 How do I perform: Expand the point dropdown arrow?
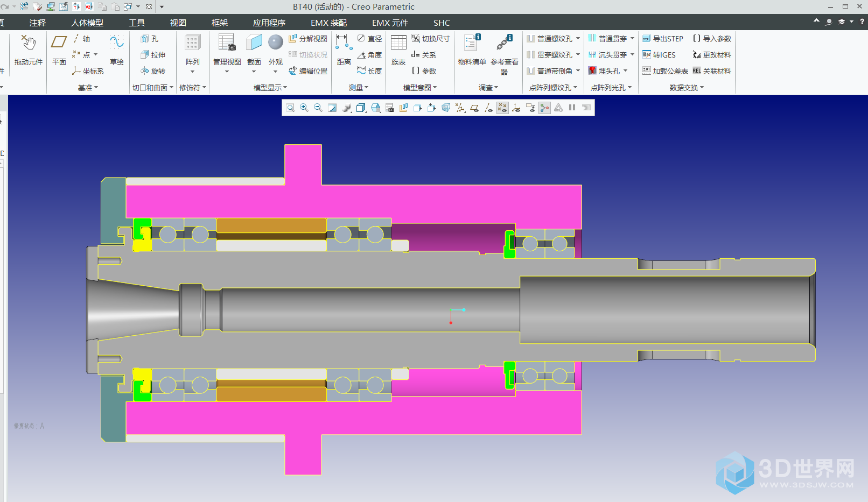tap(96, 54)
